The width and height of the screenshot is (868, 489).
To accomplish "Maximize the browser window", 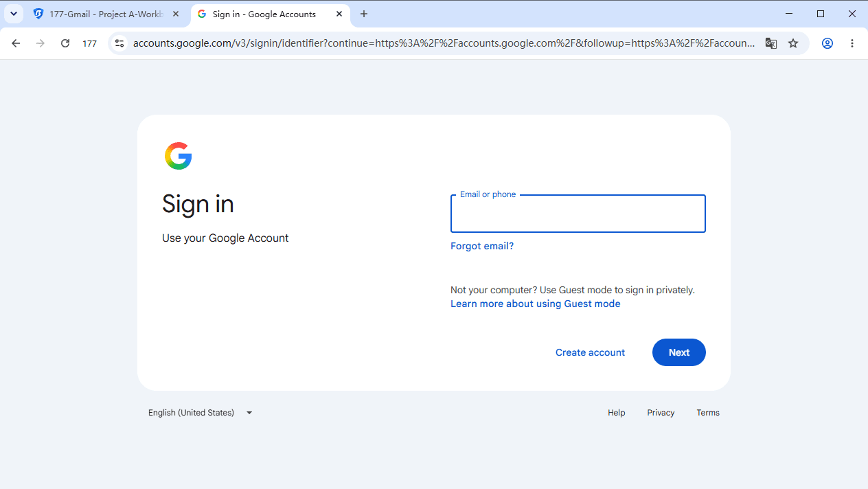I will (821, 14).
